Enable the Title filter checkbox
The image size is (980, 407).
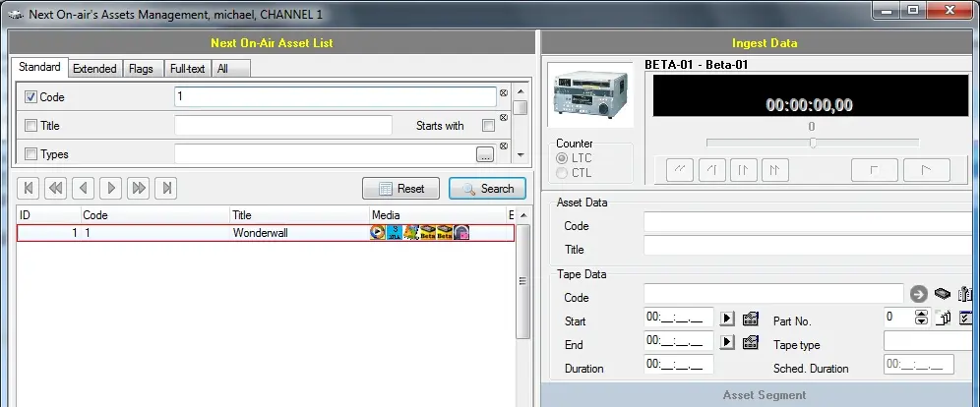pos(31,126)
